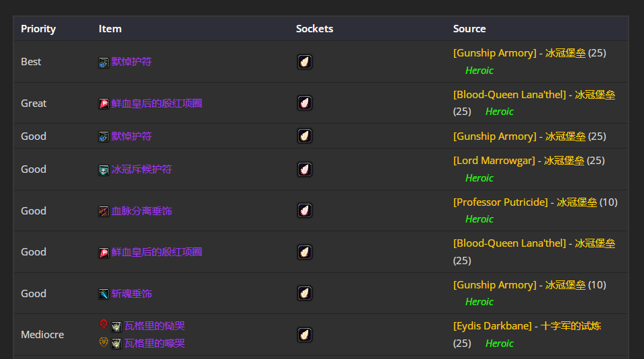
Task: Click the socket icon beside 血脉分离垂饰
Action: pyautogui.click(x=305, y=211)
